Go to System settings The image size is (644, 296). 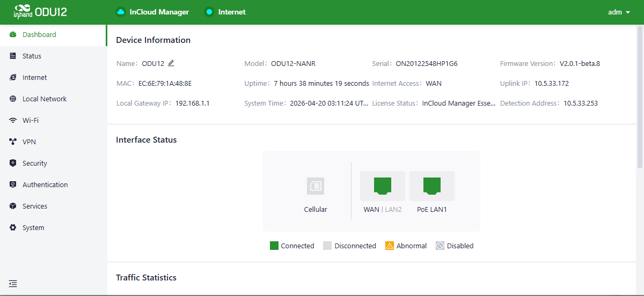pos(33,228)
